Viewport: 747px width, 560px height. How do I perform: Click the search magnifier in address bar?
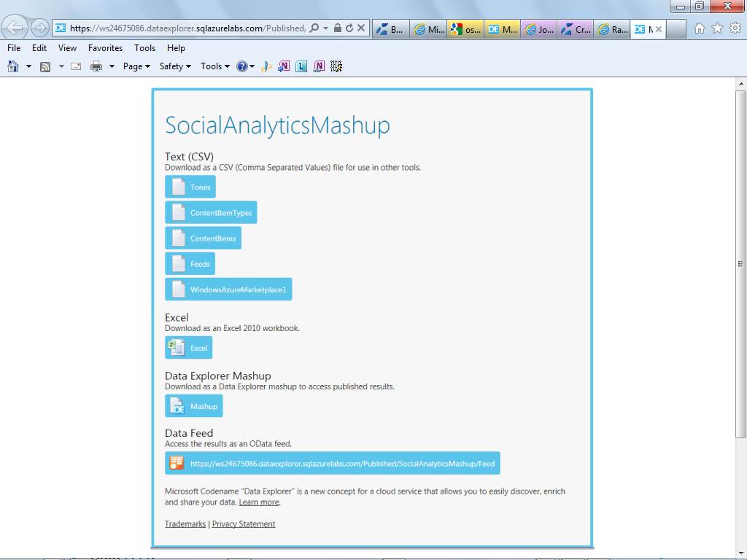314,28
